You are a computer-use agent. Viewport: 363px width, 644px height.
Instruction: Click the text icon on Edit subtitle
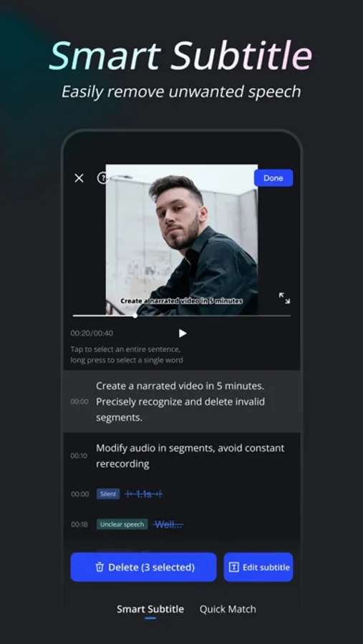click(x=233, y=567)
